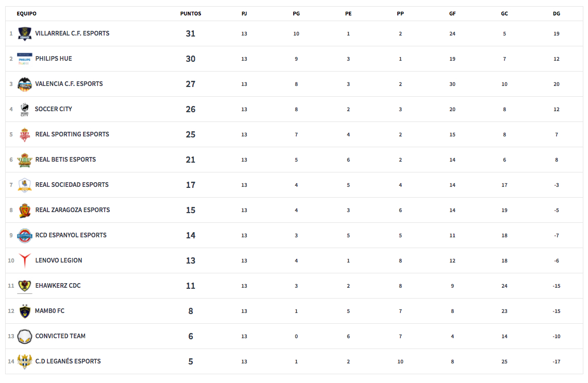
Task: Click the Real Sporting Esports crest
Action: click(x=25, y=134)
